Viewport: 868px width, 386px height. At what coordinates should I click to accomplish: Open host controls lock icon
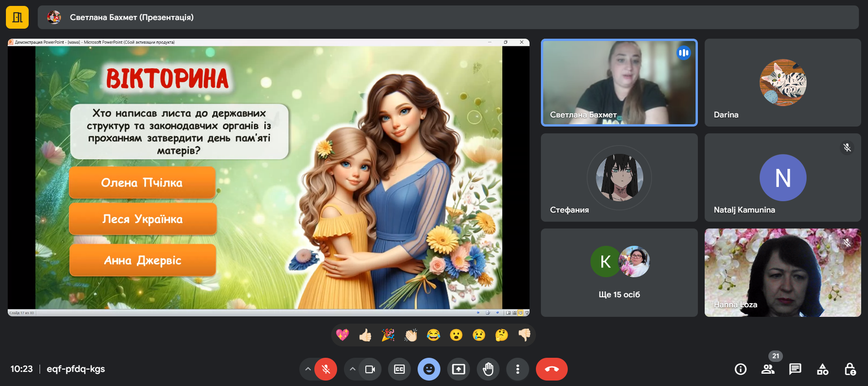(x=850, y=369)
